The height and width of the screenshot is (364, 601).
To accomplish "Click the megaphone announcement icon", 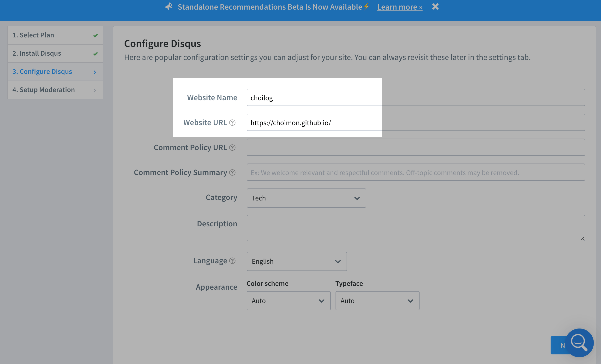I will (169, 6).
